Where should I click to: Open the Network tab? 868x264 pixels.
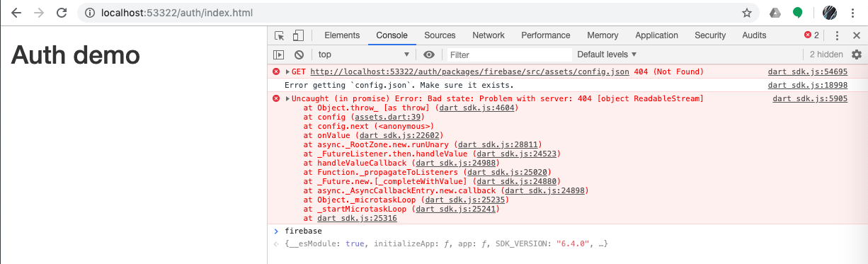pos(489,35)
